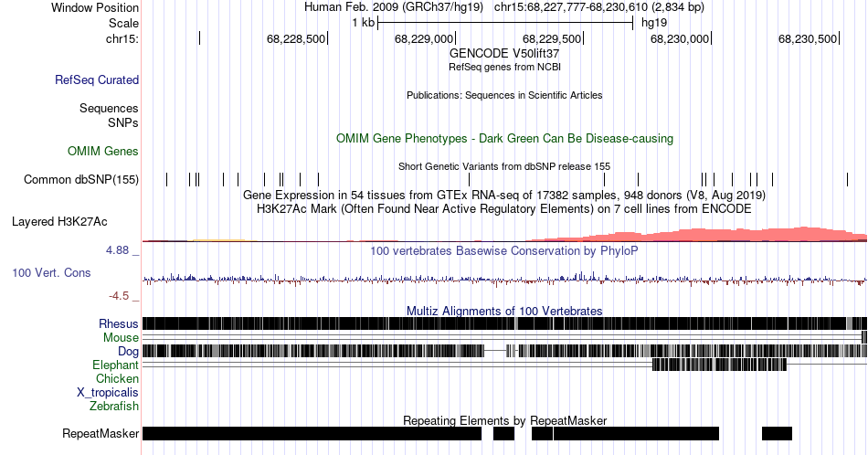Click Multiz Alignments of 100 Vertebrates title
This screenshot has width=868, height=455.
504,311
